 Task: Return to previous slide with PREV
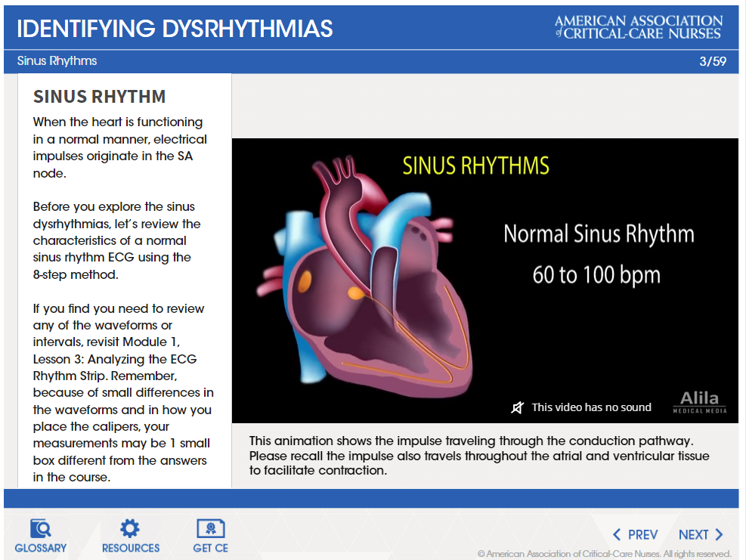pos(642,535)
